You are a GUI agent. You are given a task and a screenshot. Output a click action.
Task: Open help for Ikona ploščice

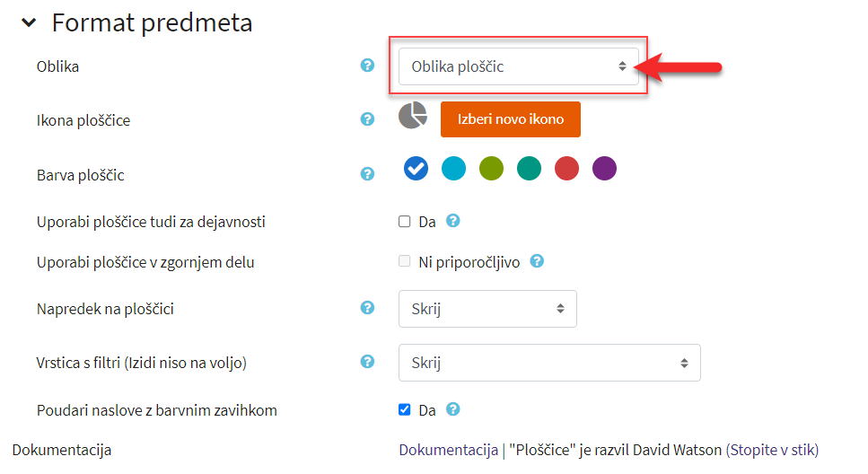(x=367, y=119)
